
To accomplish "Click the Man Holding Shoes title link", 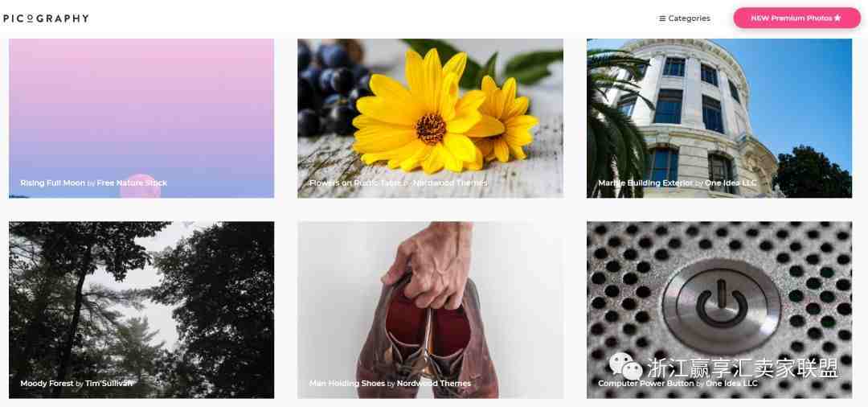I will tap(347, 383).
